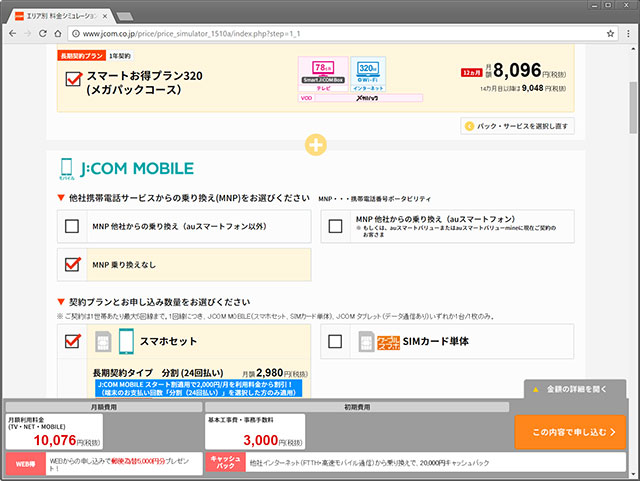Click the WEB得 red label
The height and width of the screenshot is (481, 640).
click(25, 464)
